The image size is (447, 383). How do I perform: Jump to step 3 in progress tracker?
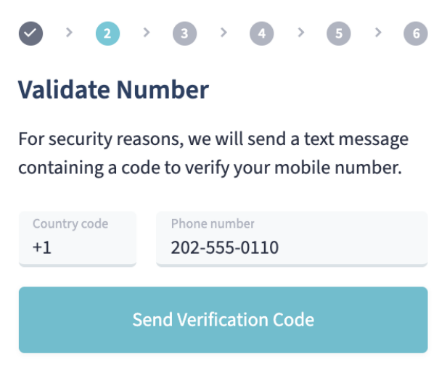tap(185, 33)
